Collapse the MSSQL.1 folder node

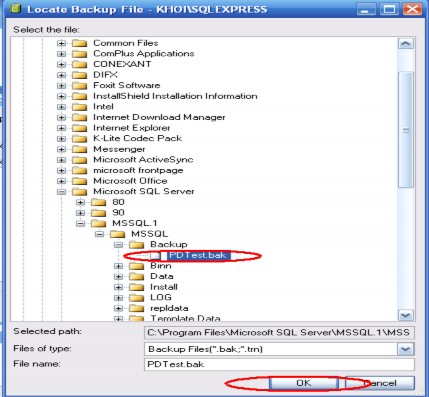pos(80,223)
